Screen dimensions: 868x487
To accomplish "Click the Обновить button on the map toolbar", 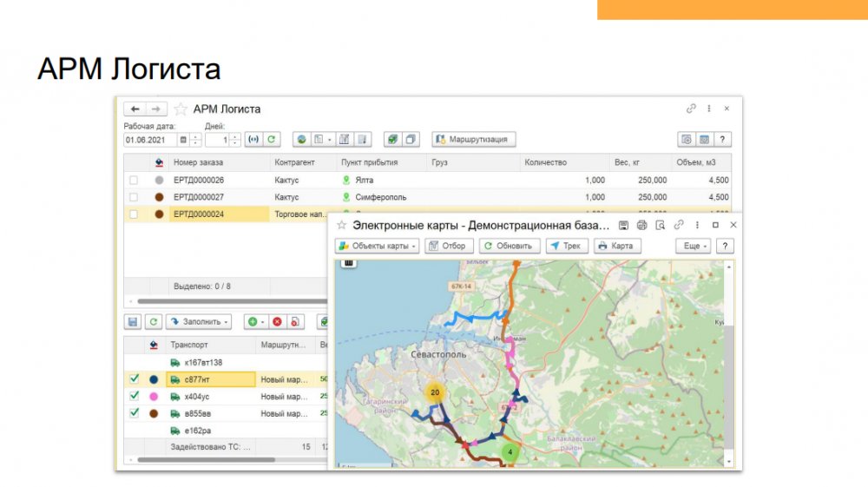I will (510, 247).
